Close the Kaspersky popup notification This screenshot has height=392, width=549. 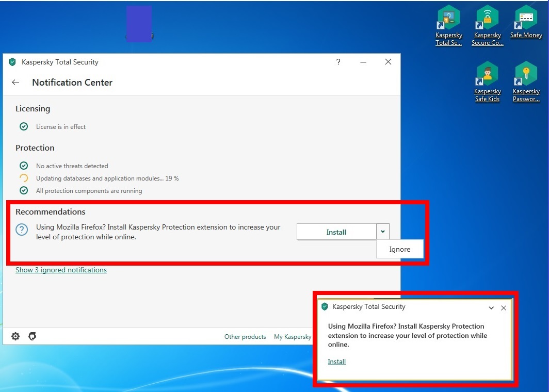504,308
